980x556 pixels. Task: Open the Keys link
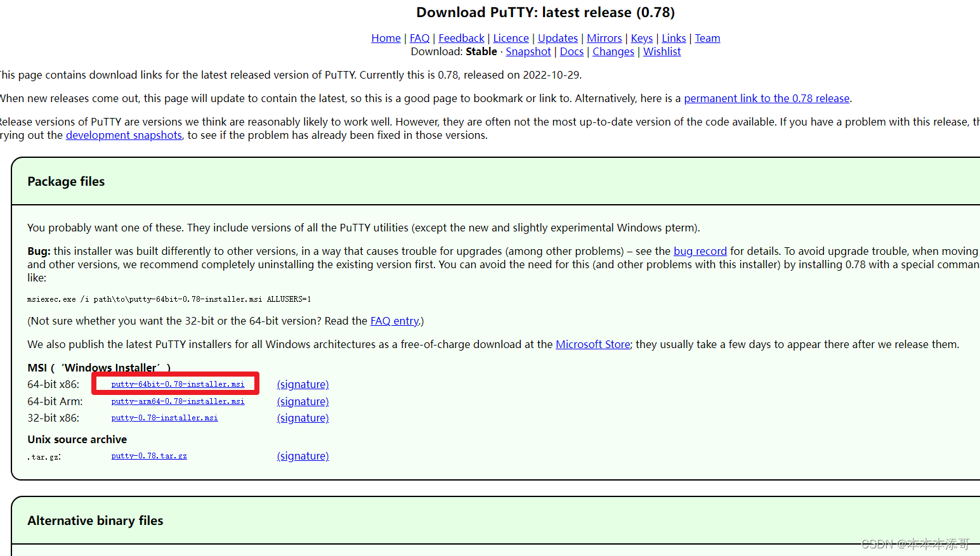[x=641, y=38]
